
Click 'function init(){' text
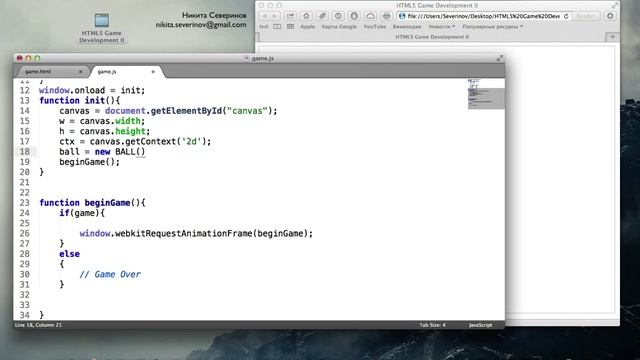[x=80, y=100]
